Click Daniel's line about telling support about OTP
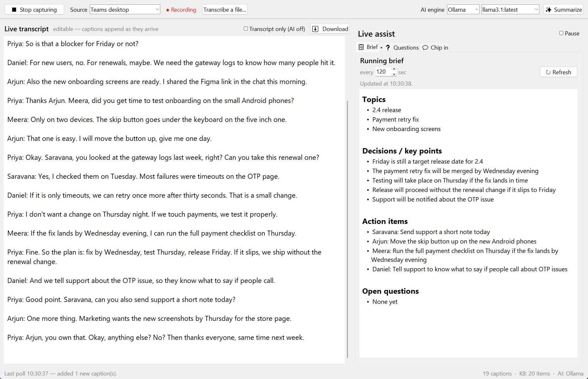The image size is (588, 379). coord(141,280)
